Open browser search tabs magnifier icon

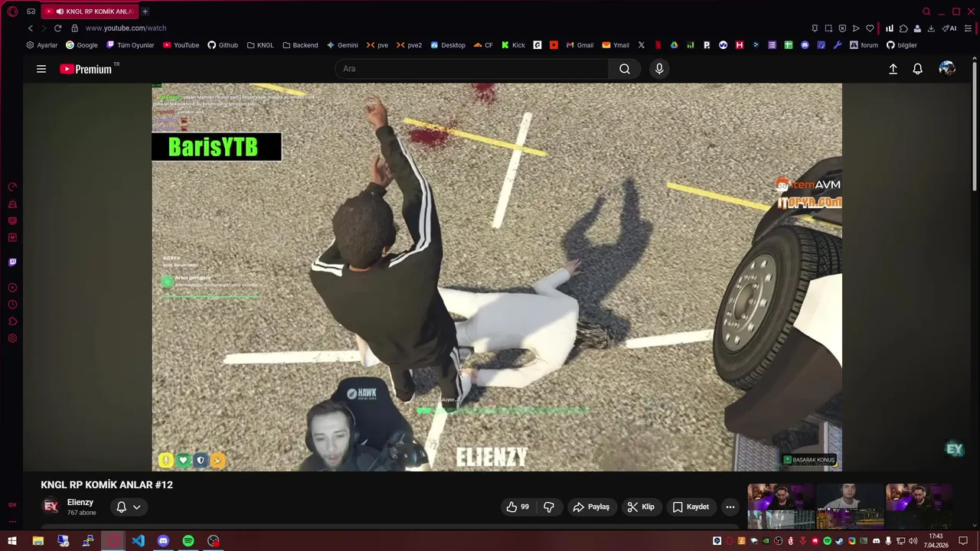click(x=926, y=11)
